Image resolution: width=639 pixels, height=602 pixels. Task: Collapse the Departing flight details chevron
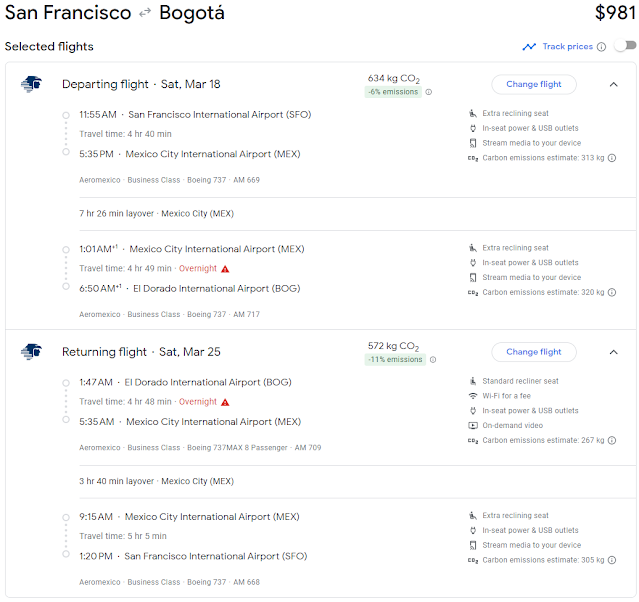pos(613,85)
